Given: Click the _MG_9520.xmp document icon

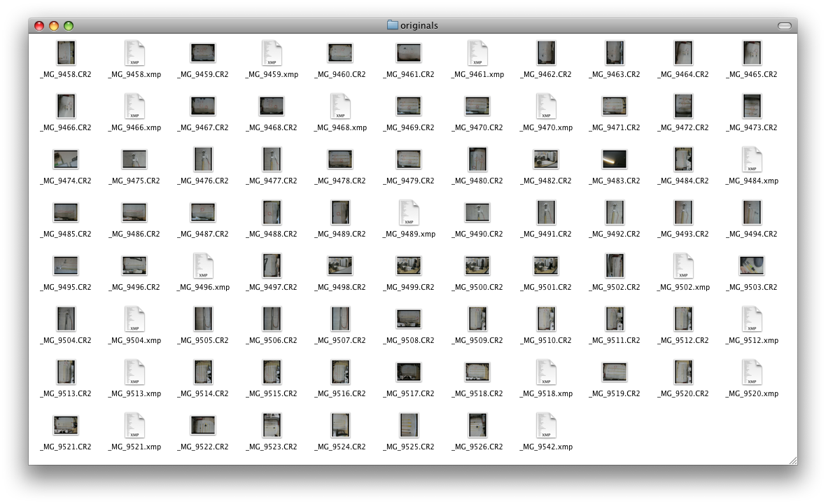Looking at the screenshot, I should click(x=752, y=372).
